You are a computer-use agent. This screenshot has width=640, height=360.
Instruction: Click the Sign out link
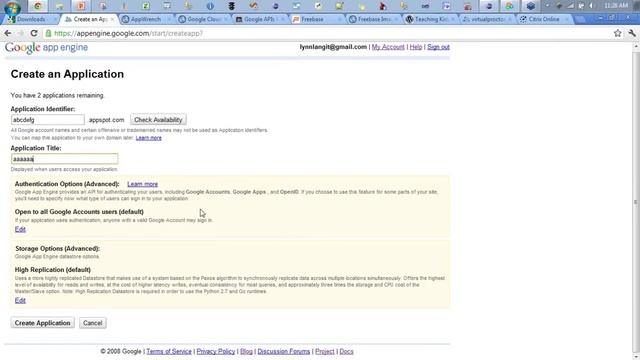click(x=438, y=47)
